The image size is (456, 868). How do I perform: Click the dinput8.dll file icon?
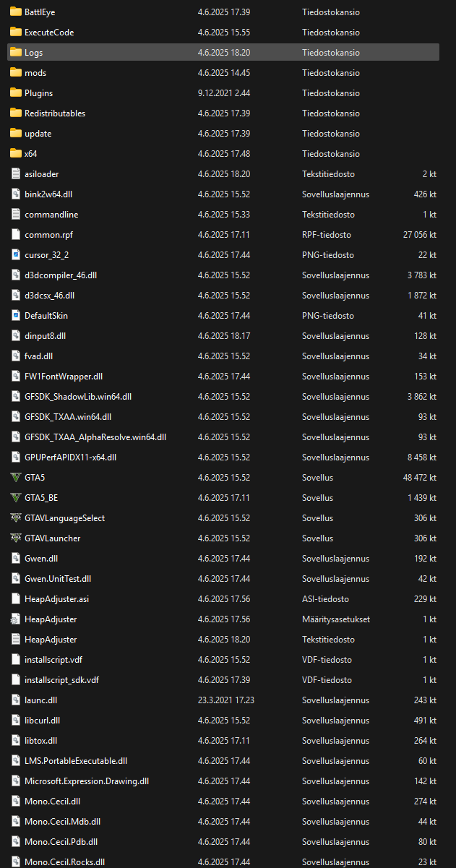click(16, 336)
